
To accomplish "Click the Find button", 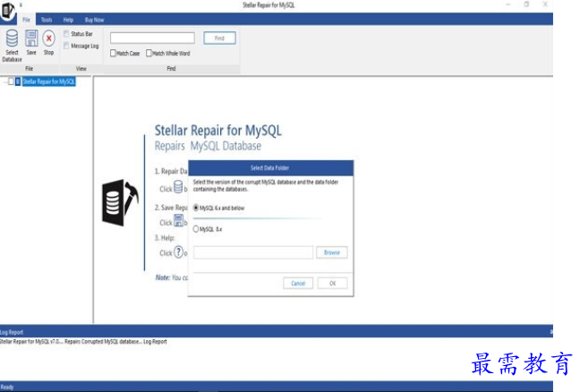I will (x=219, y=38).
